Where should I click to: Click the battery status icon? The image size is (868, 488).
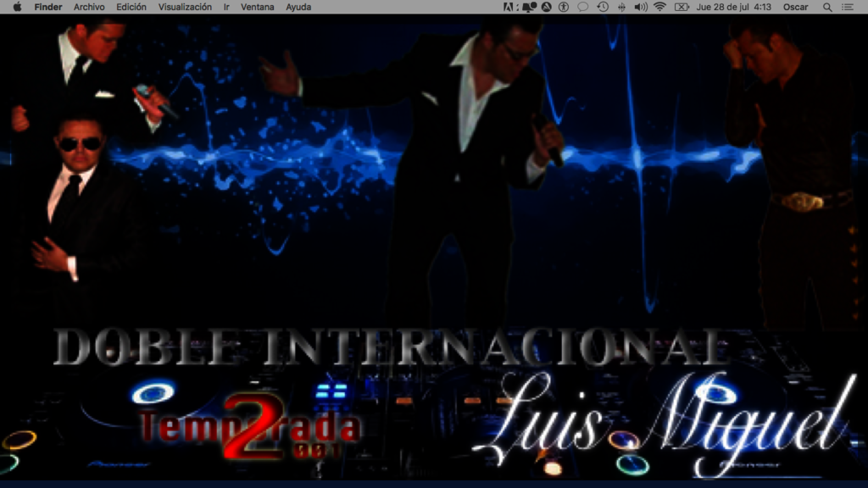coord(682,7)
